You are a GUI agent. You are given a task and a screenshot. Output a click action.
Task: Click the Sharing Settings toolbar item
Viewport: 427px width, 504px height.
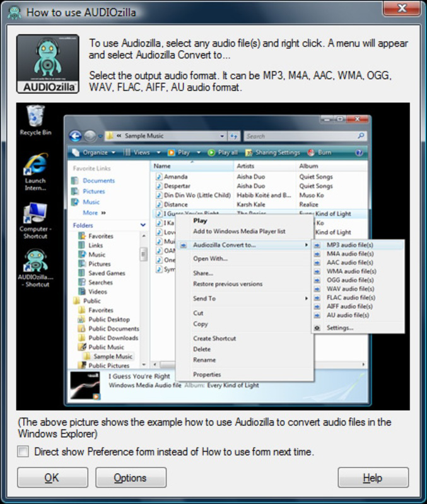coord(272,152)
